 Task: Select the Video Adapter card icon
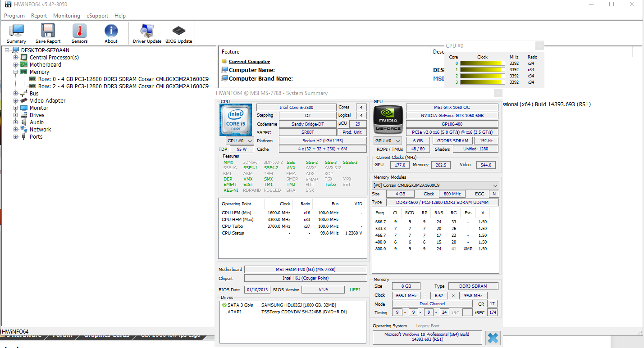click(x=24, y=100)
